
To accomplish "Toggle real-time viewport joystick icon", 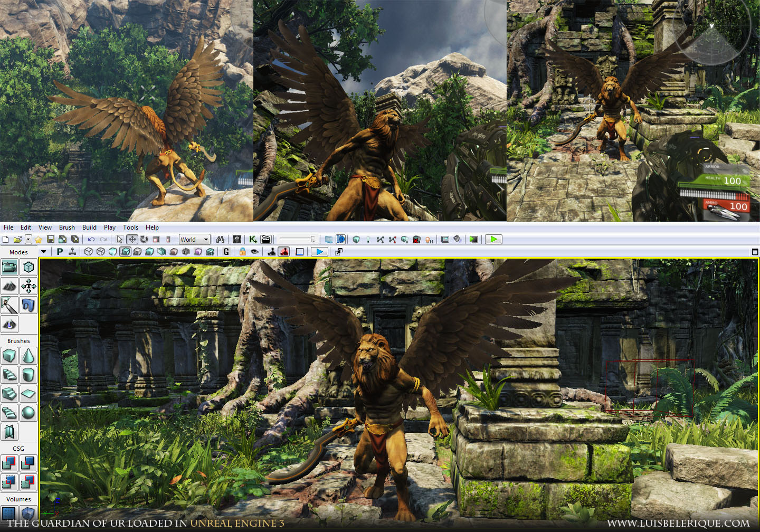I will click(x=271, y=252).
